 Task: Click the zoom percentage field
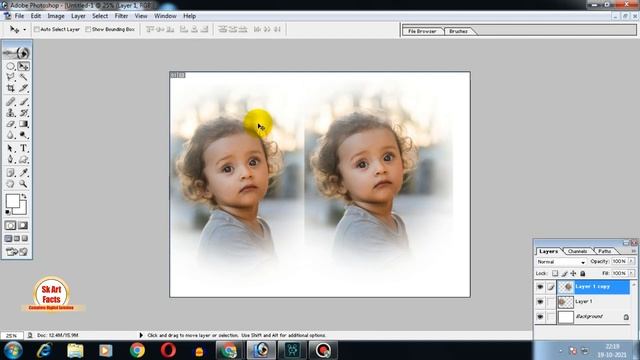pyautogui.click(x=11, y=336)
